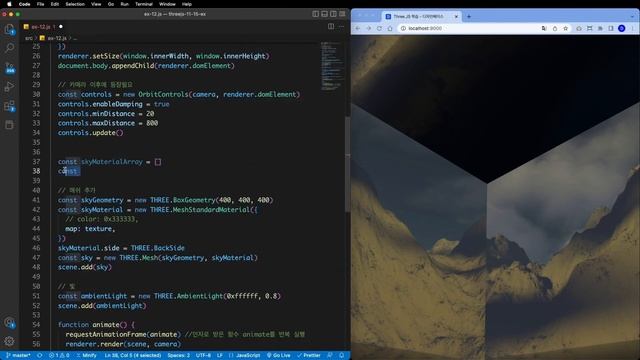
Task: Open the Chrome home page button
Action: [390, 28]
